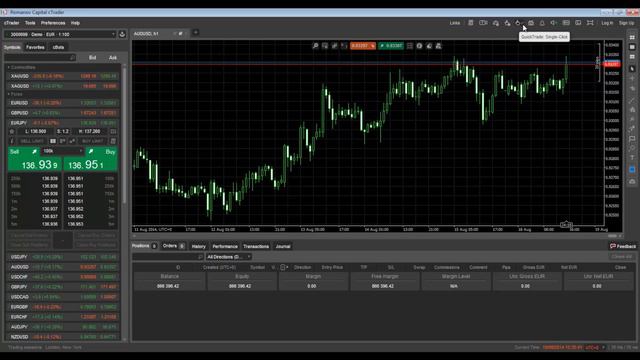Open the UTC+0 time zone dropdown
The width and height of the screenshot is (640, 360).
(595, 347)
